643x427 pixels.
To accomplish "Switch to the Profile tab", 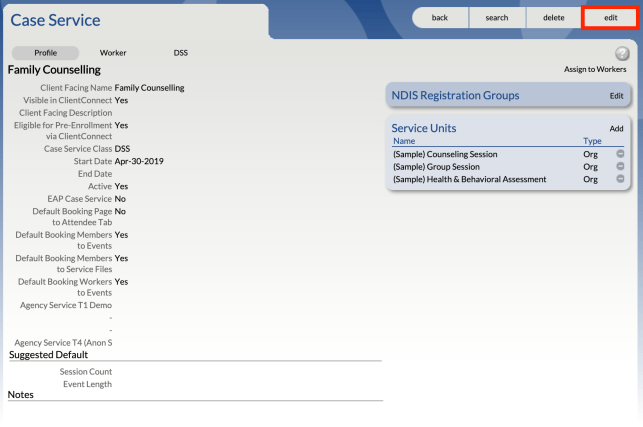I will coord(46,53).
